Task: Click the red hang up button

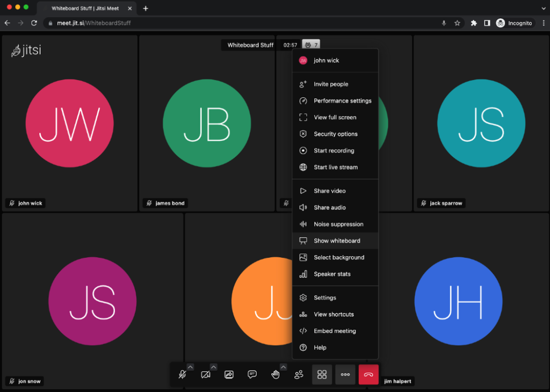Action: click(368, 374)
